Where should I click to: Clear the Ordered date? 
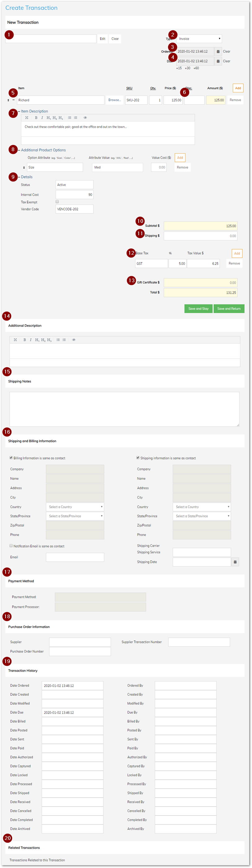[227, 52]
